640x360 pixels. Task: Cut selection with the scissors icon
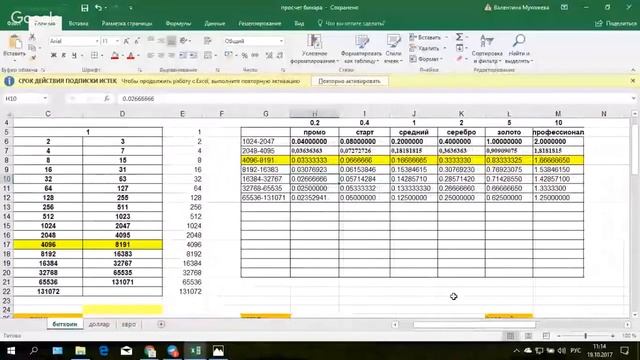coord(32,38)
